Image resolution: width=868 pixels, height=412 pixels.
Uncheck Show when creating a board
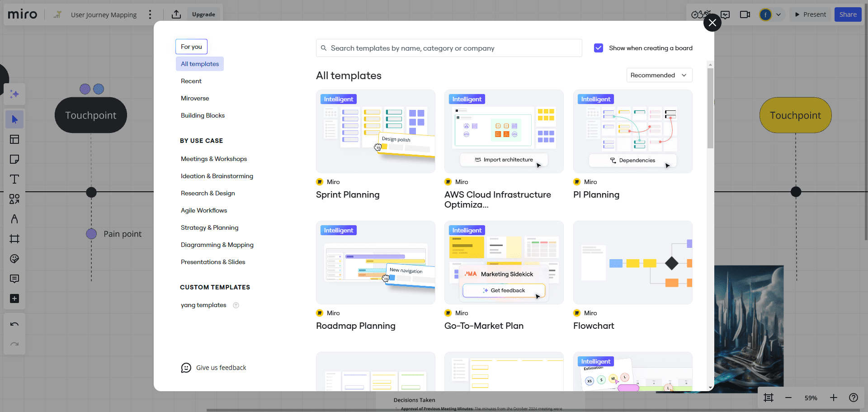pyautogui.click(x=599, y=48)
